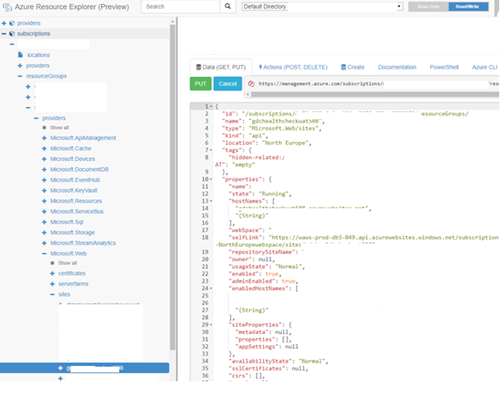Click the document icon beside locations
The image size is (500, 394).
(21, 55)
